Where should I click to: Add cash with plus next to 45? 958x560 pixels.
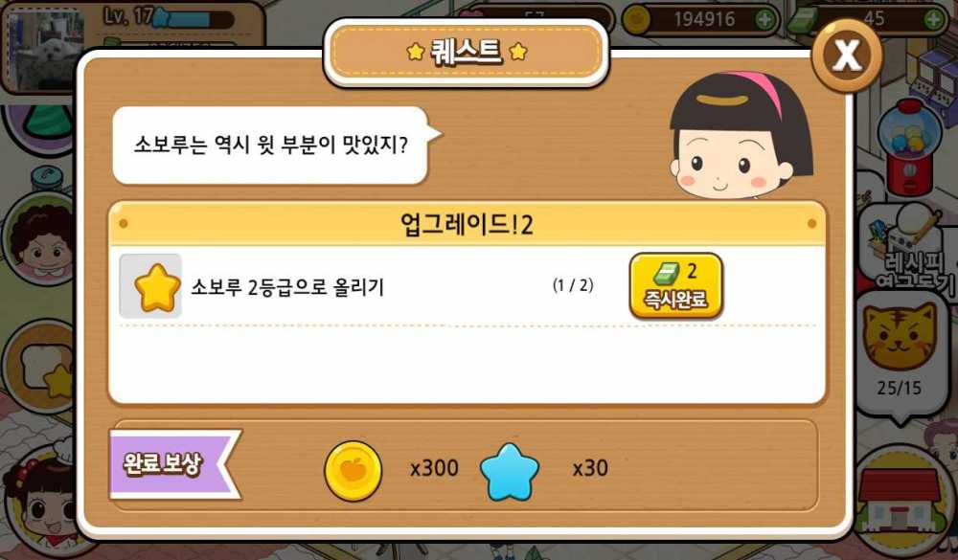point(933,19)
